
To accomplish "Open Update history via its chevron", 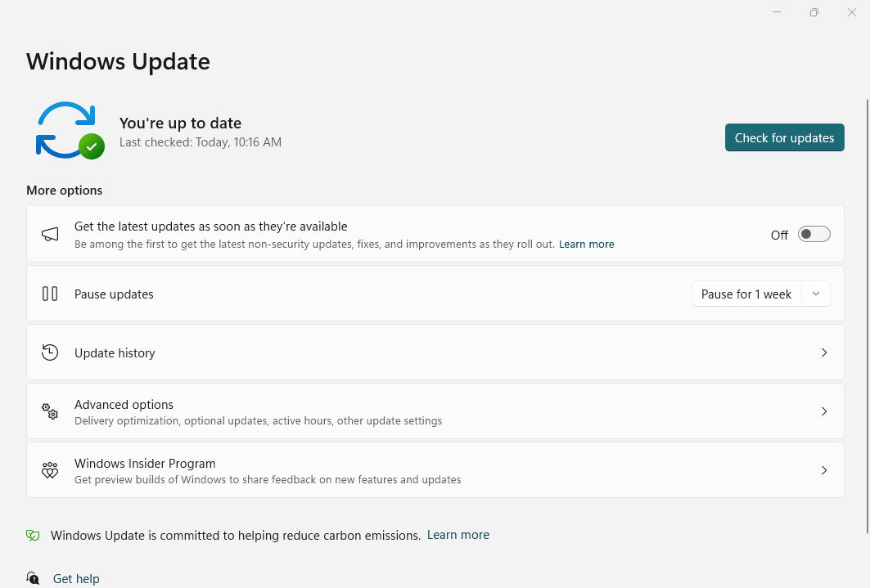I will [824, 352].
